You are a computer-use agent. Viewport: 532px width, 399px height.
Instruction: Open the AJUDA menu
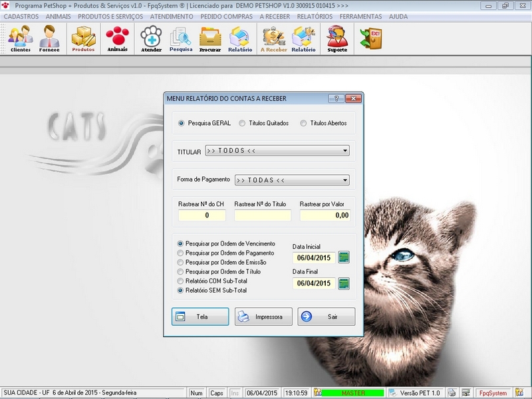[x=398, y=17]
